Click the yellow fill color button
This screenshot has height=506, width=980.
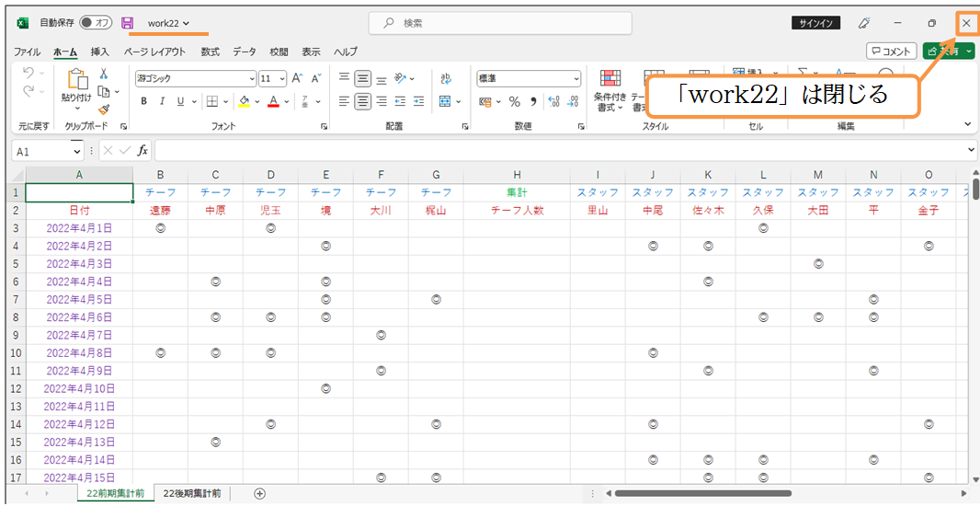(244, 101)
